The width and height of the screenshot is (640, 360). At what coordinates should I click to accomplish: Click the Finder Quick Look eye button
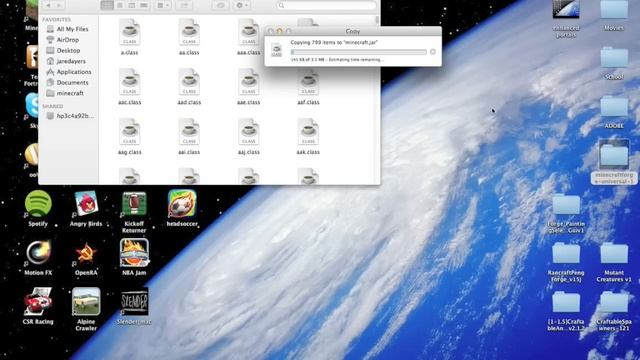(220, 5)
